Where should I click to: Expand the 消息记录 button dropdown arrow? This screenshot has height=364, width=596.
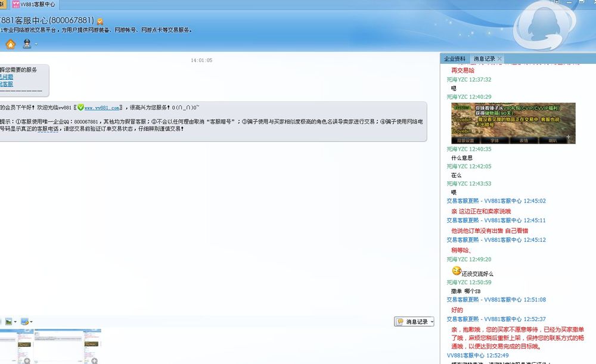pyautogui.click(x=432, y=322)
